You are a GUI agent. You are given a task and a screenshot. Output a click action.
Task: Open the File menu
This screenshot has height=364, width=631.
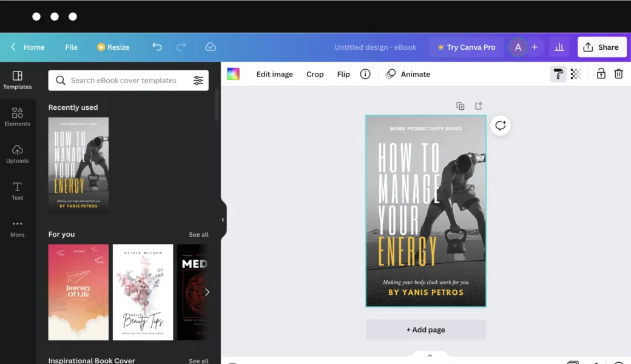(71, 47)
